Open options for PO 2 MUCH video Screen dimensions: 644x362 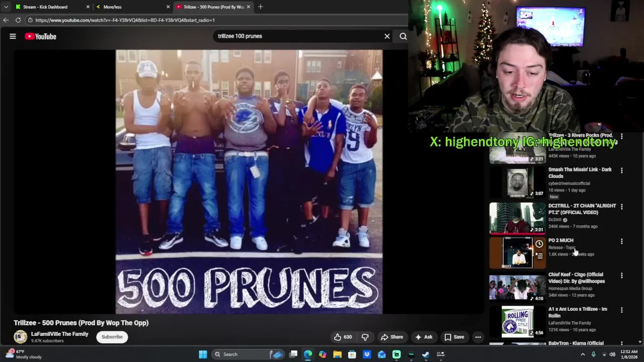pyautogui.click(x=621, y=241)
